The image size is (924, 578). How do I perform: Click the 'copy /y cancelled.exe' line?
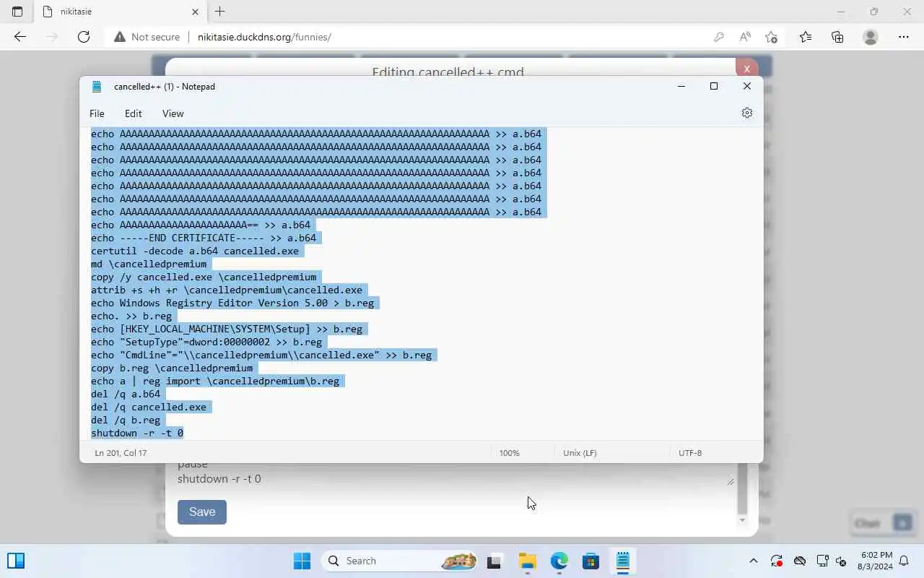click(x=204, y=277)
